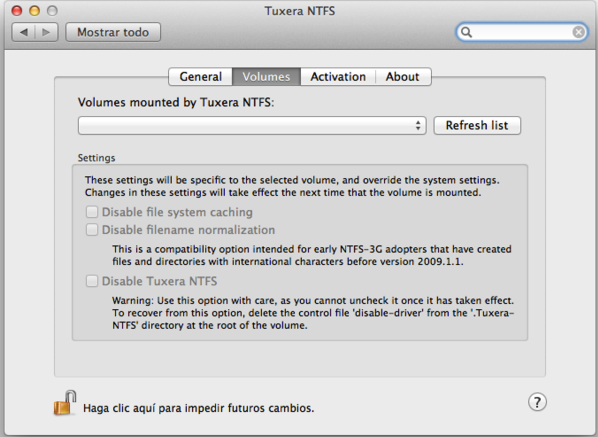
Task: Toggle Disable Tuxera NTFS checkbox
Action: click(92, 281)
